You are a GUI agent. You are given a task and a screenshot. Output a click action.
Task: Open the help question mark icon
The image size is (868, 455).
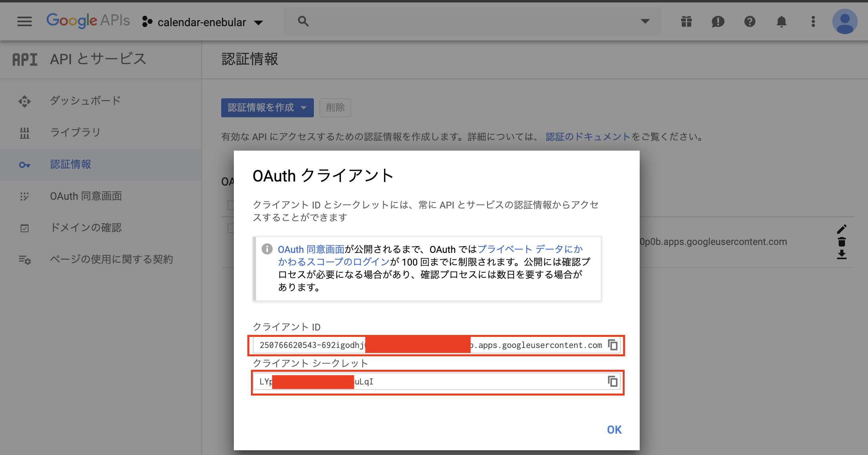[750, 21]
